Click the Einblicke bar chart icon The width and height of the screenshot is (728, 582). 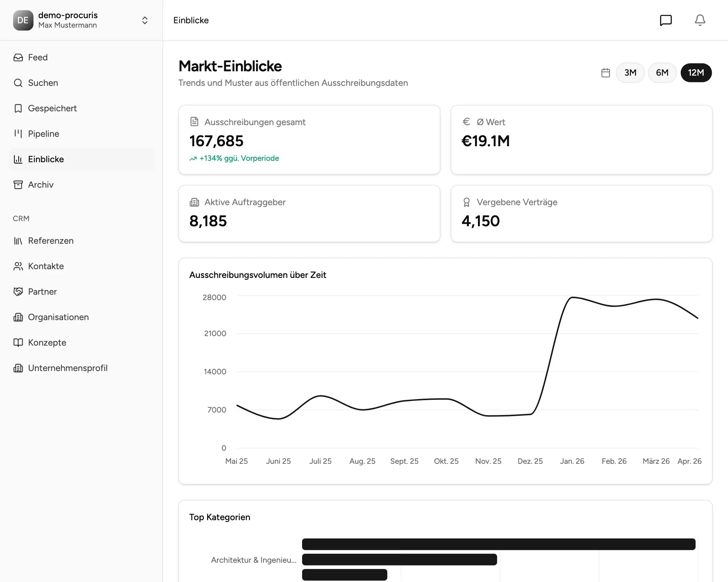click(x=18, y=159)
